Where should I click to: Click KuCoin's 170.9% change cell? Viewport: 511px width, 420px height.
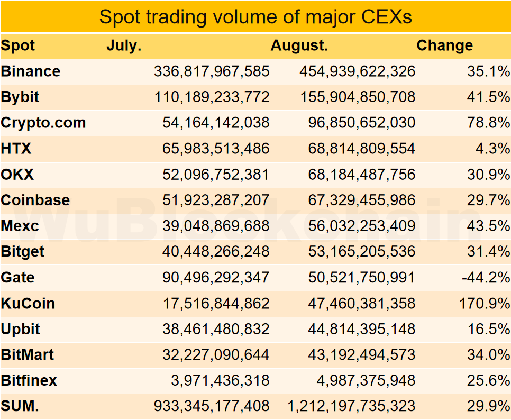[x=463, y=303]
